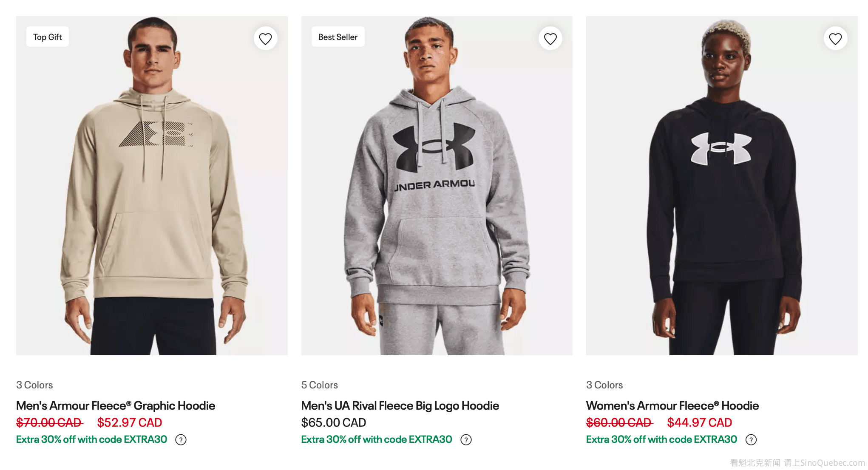The height and width of the screenshot is (470, 868).
Task: Open Women's Armour Fleece Hoodie title link
Action: pyautogui.click(x=672, y=406)
